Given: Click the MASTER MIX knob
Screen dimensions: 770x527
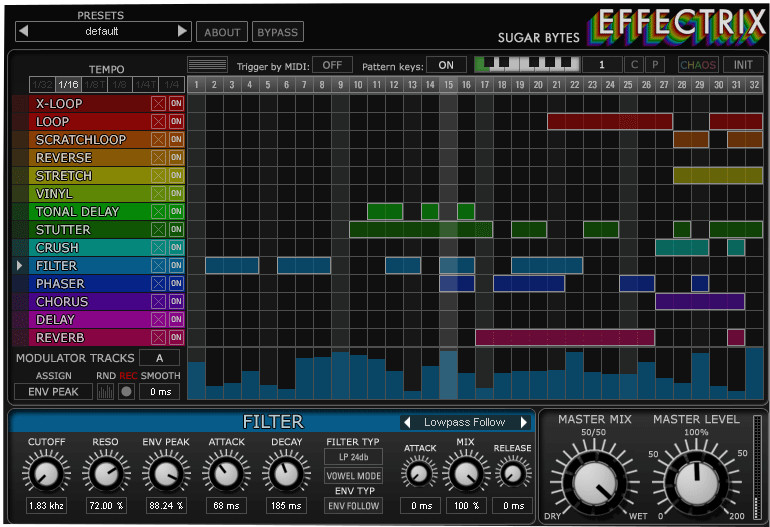Looking at the screenshot, I should click(595, 481).
